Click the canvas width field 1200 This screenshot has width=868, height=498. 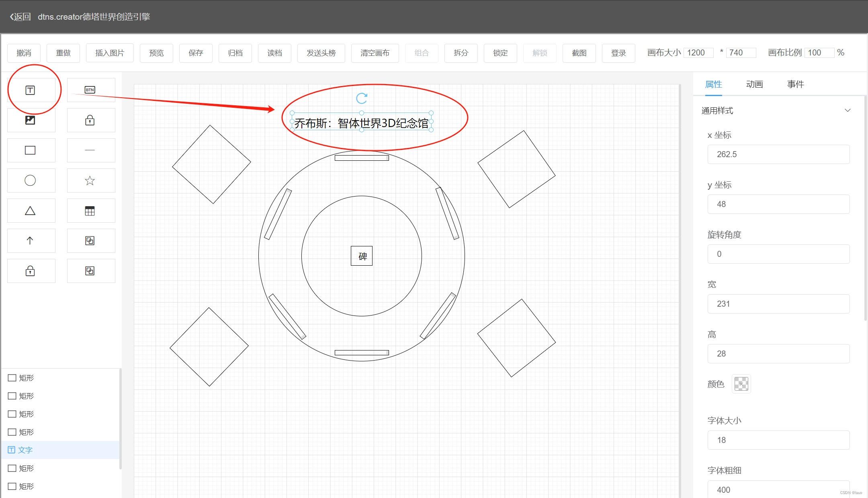click(x=698, y=53)
